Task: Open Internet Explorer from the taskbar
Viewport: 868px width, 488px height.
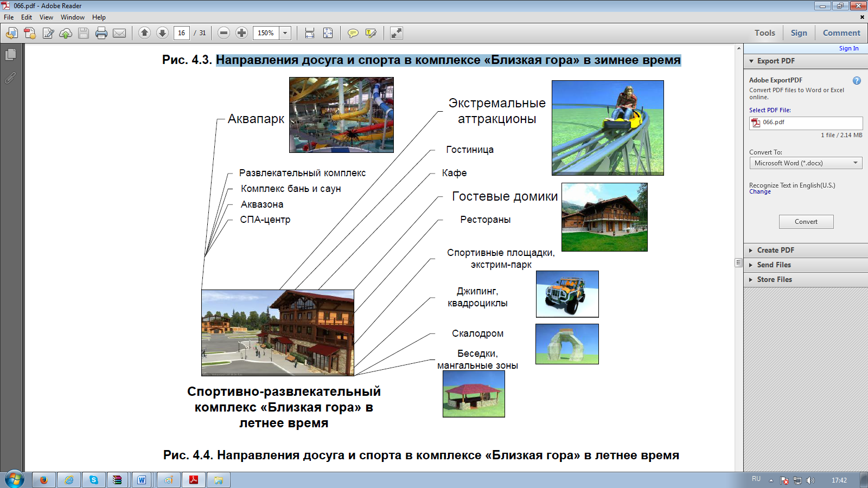Action: [69, 480]
